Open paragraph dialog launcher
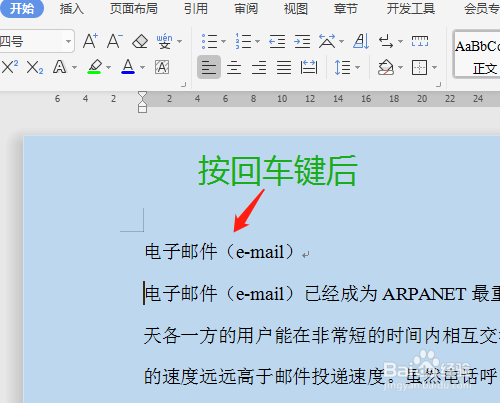 439,85
